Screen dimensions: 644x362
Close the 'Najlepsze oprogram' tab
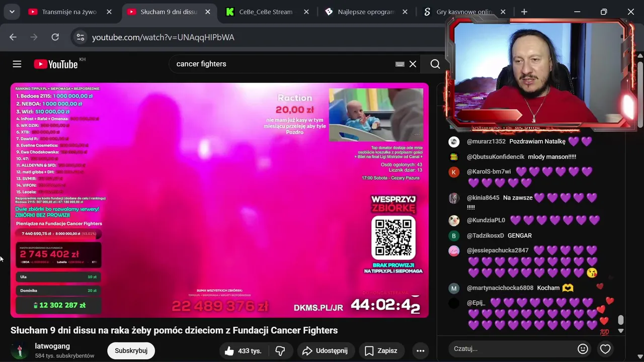[405, 12]
